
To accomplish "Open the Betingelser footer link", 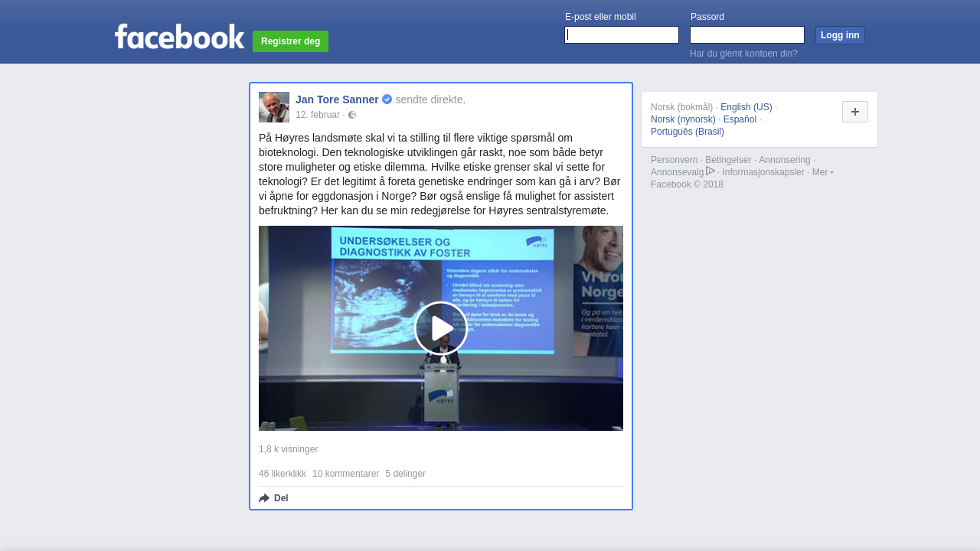I will pos(728,160).
